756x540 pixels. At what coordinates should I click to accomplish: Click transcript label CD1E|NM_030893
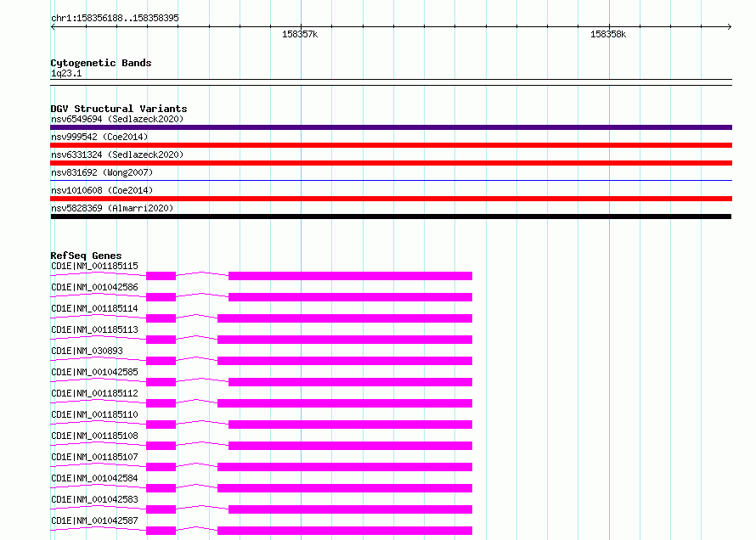coord(87,351)
